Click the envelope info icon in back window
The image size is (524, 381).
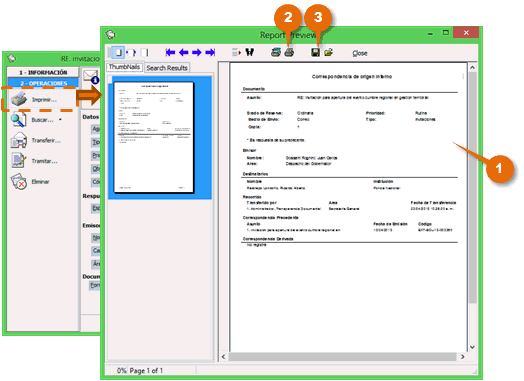[x=91, y=77]
